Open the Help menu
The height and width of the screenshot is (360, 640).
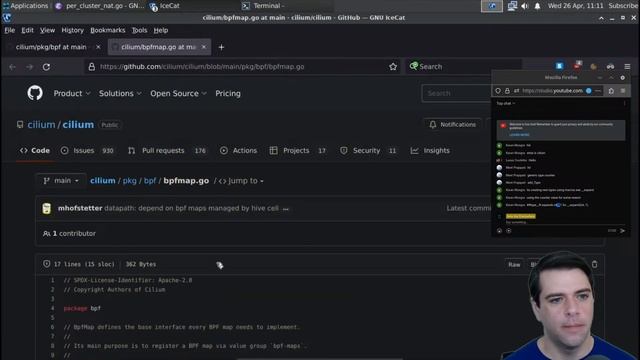pos(161,30)
